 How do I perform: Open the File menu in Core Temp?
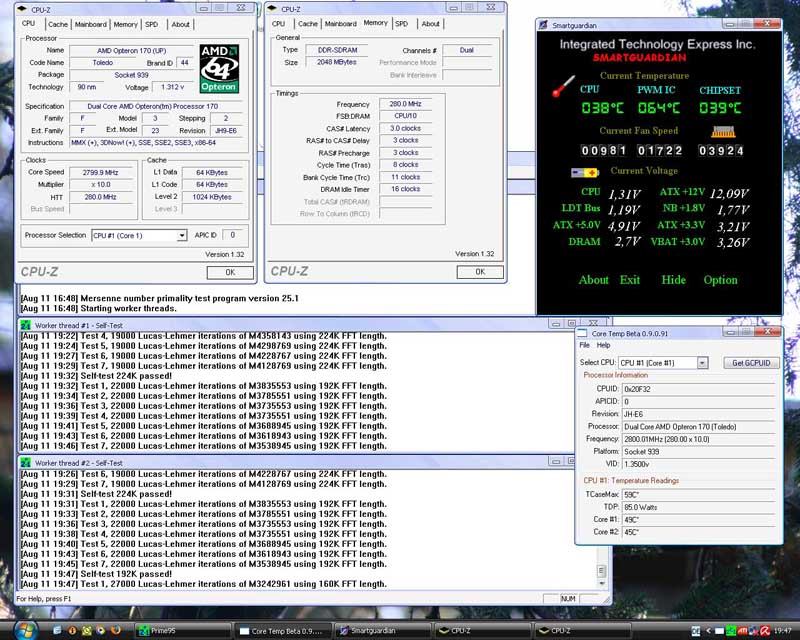(x=584, y=346)
